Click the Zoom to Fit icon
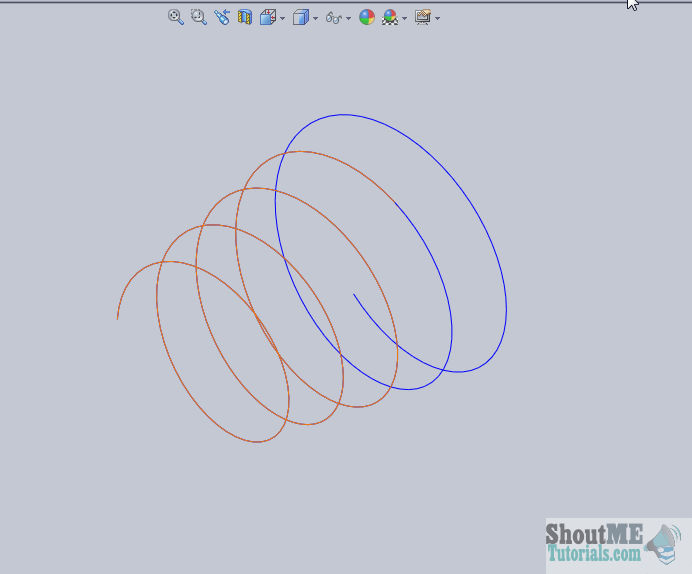The width and height of the screenshot is (692, 574). [x=176, y=17]
